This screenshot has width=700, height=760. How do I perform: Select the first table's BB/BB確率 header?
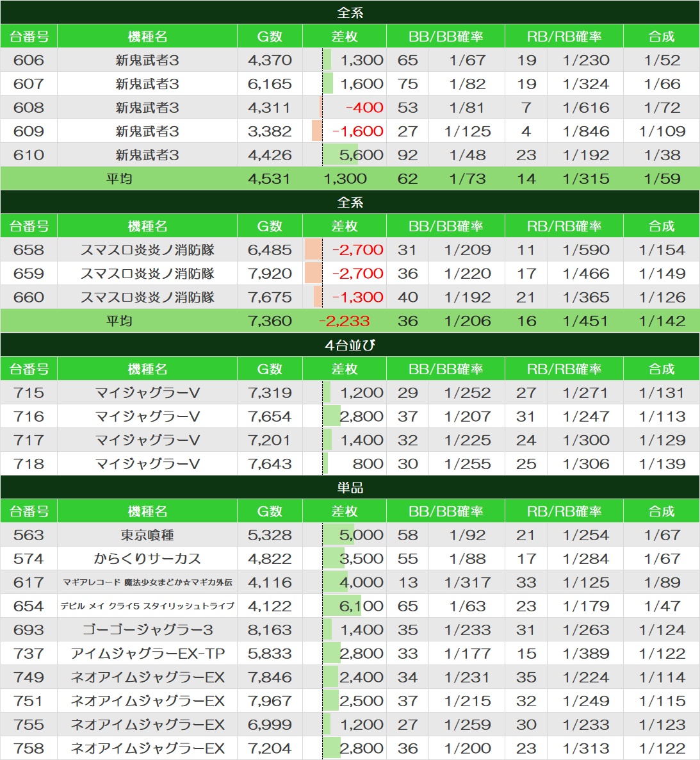[x=446, y=37]
